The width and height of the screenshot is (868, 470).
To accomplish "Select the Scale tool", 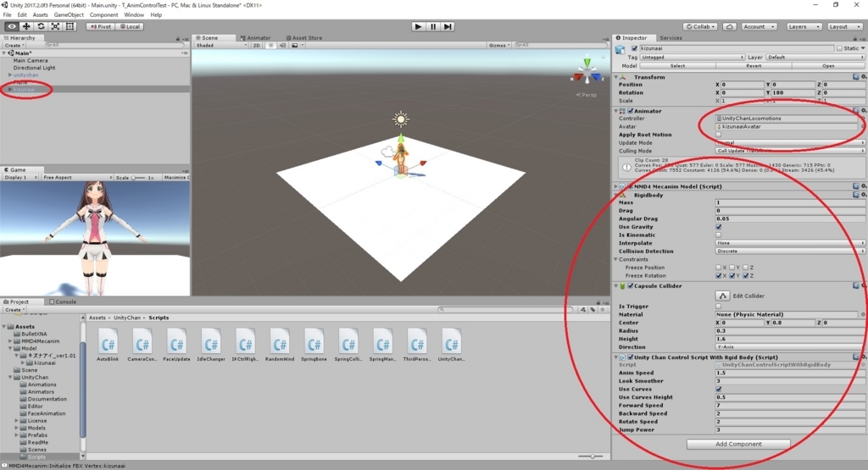I will click(x=55, y=26).
